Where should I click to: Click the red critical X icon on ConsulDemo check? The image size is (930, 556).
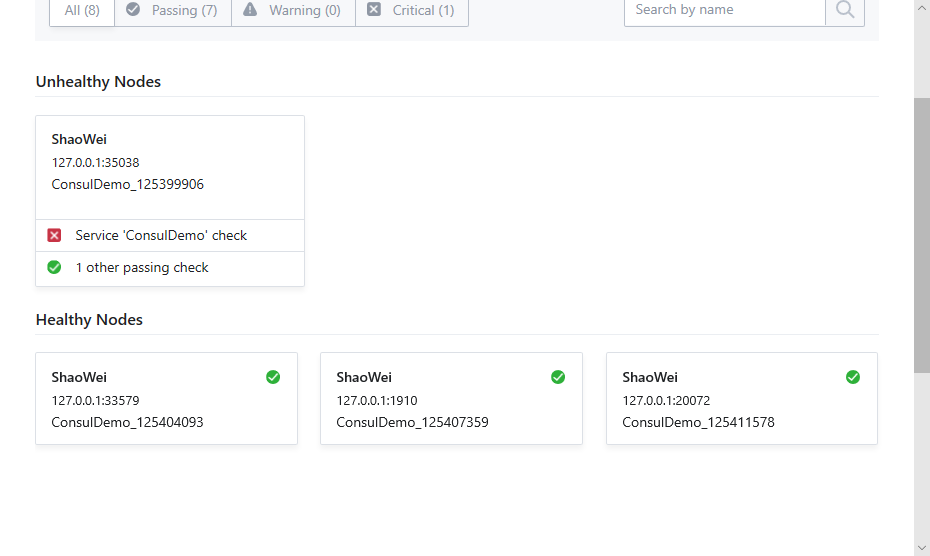click(x=55, y=235)
